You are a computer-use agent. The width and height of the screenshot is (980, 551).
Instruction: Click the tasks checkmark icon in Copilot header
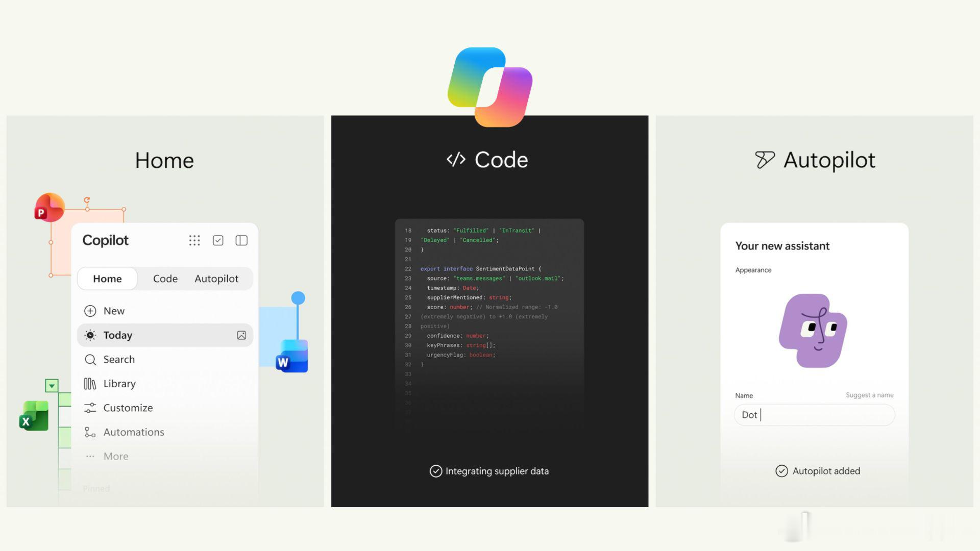coord(218,240)
